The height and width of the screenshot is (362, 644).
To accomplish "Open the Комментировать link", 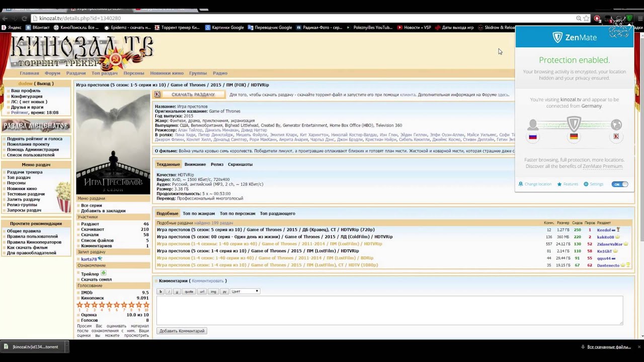I will (x=207, y=281).
